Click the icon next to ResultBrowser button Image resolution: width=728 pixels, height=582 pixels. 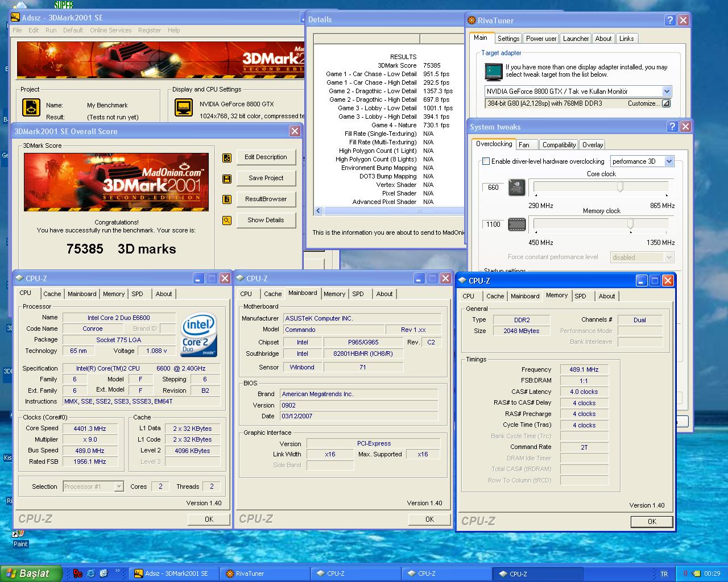[227, 199]
